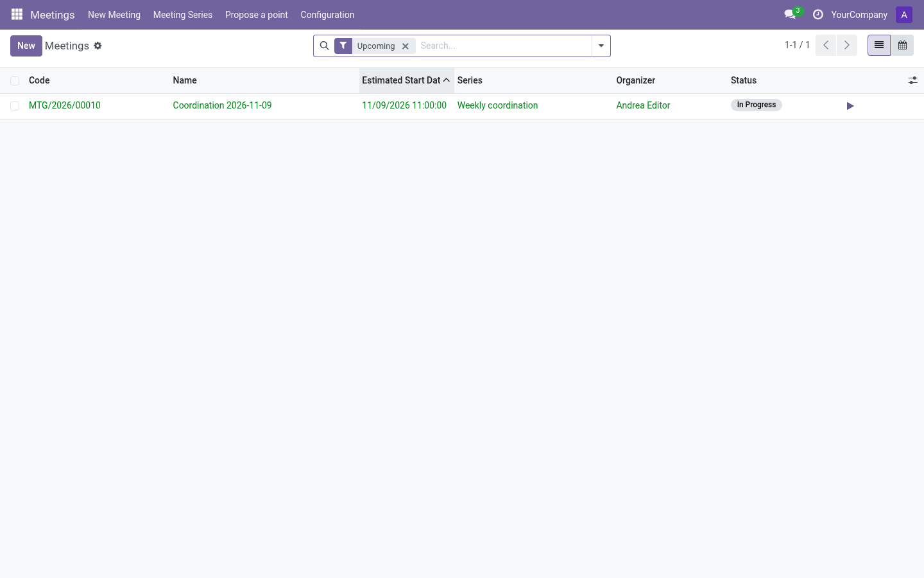Go to next page of records

[x=847, y=45]
